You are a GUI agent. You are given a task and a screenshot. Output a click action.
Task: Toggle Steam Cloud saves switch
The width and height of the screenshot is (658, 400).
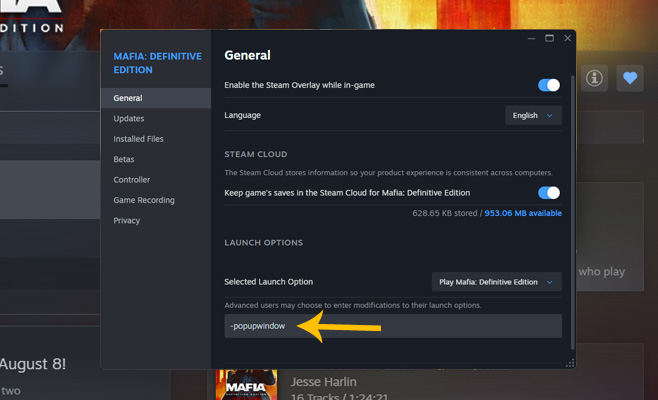click(x=549, y=193)
